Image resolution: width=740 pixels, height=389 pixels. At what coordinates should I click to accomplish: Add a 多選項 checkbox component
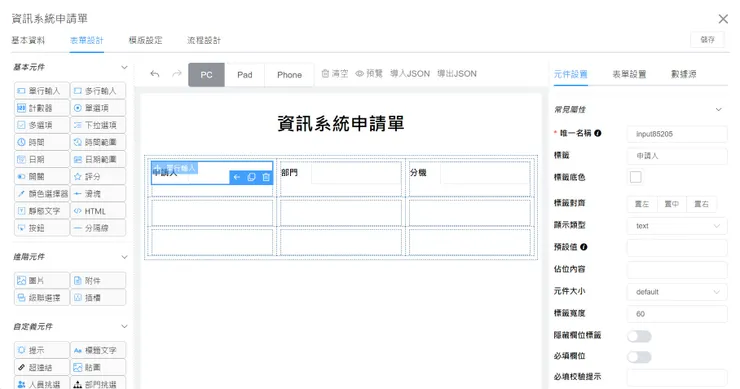(x=42, y=125)
